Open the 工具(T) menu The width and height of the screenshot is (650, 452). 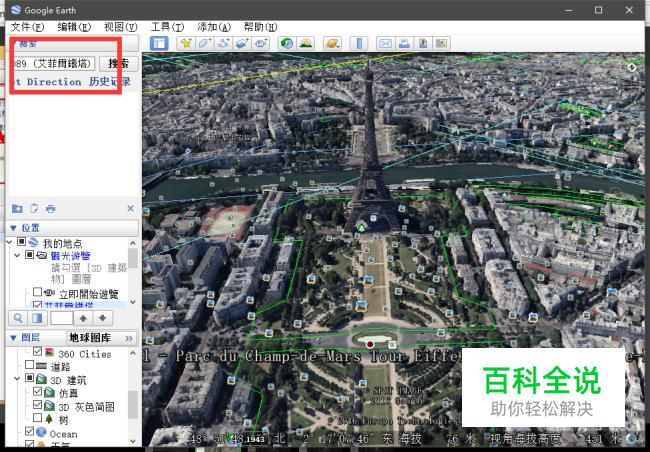(x=167, y=27)
